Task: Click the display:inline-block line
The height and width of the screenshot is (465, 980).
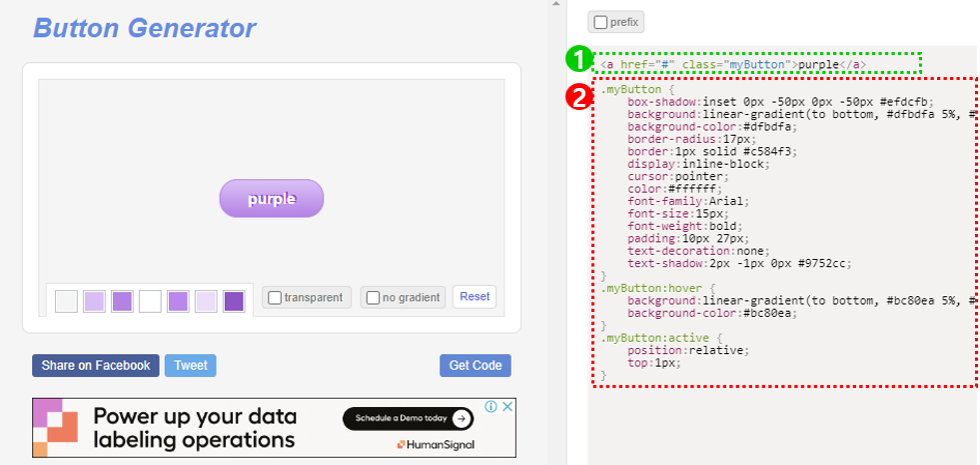Action: [x=699, y=164]
